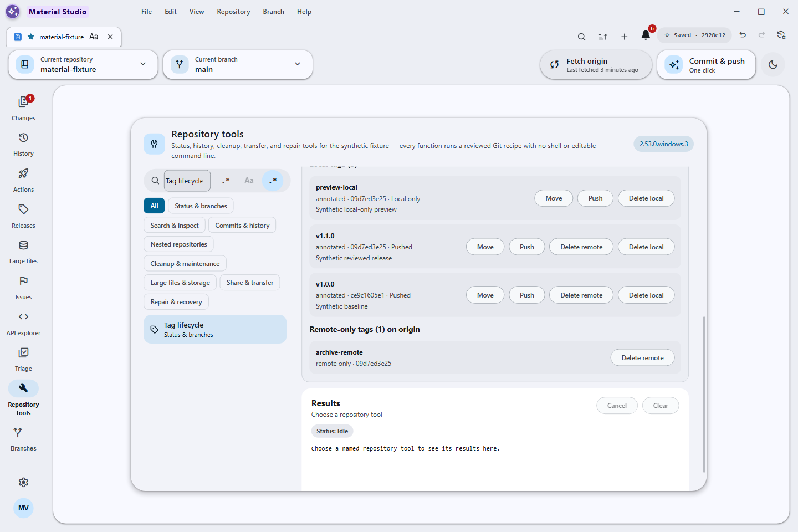
Task: Open the Repository menu
Action: coord(233,12)
